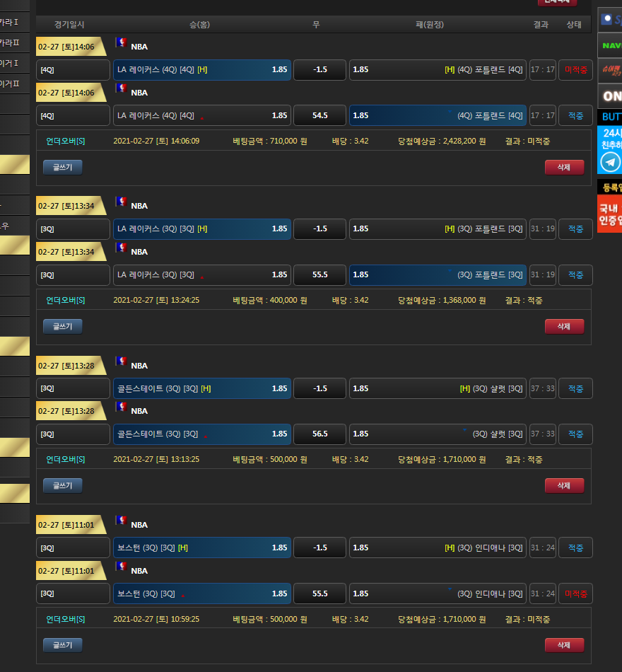622x672 pixels.
Task: Select Indiana 3Q away odds in -1.5 row
Action: (438, 548)
